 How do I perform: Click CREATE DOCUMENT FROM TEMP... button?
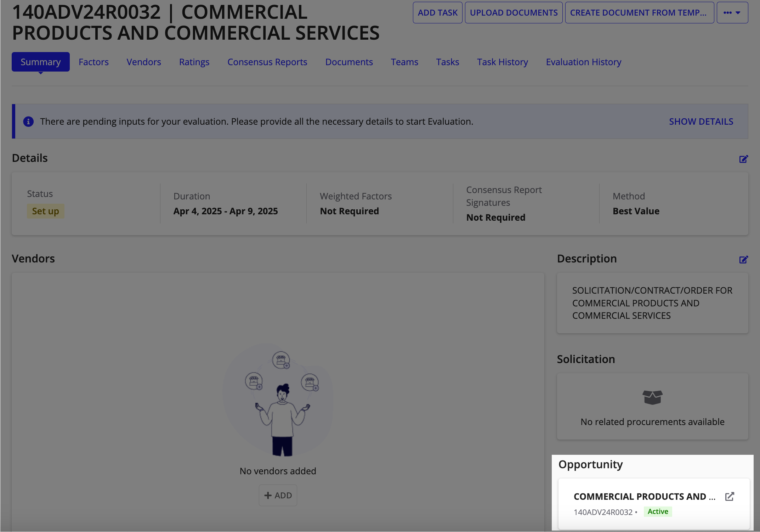(x=639, y=13)
